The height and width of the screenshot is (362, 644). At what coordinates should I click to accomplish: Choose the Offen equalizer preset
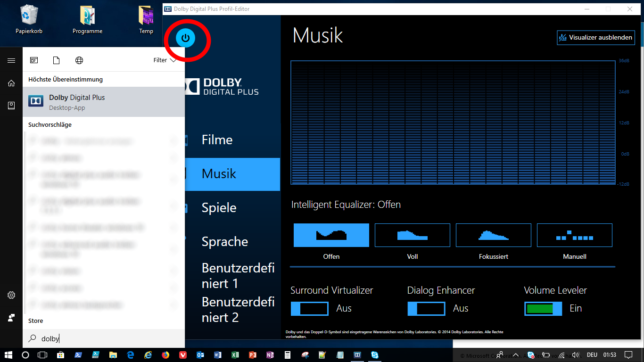coord(331,235)
